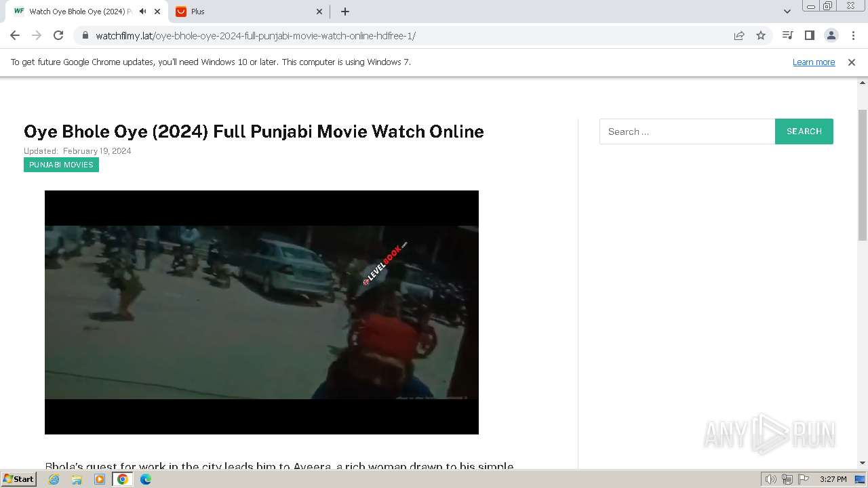Screen dimensions: 868x488
Task: Click the movie title heading
Action: click(x=254, y=131)
